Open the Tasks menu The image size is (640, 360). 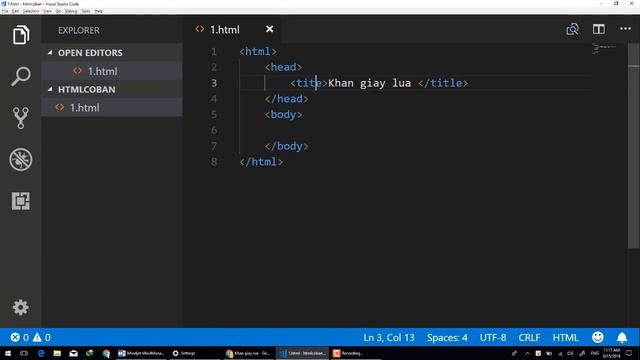(86, 11)
